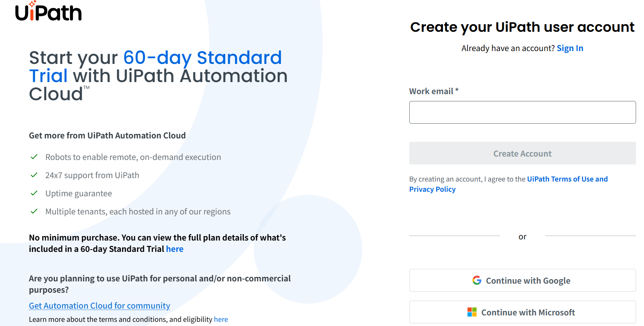
Task: Open UiPath Terms of Use link
Action: (567, 179)
